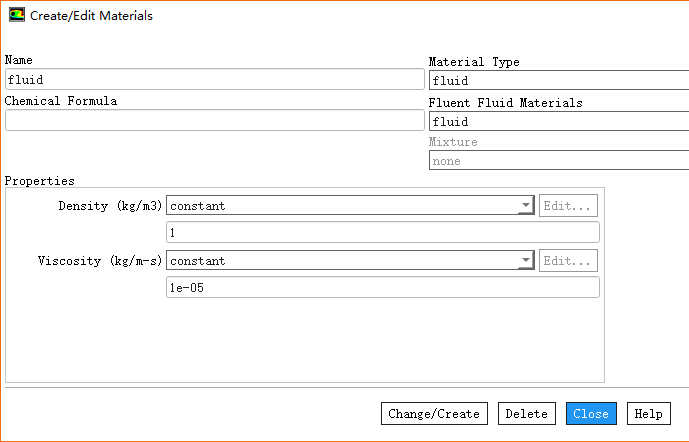Expand the Viscosity method dropdown
The image size is (689, 442).
[525, 261]
